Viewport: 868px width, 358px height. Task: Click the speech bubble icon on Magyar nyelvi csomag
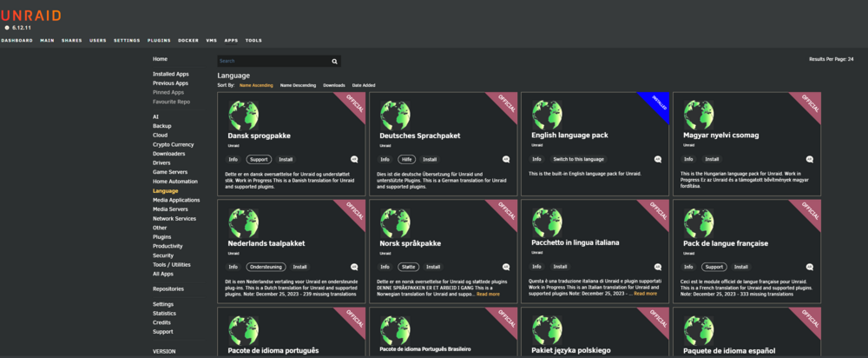[x=809, y=159]
